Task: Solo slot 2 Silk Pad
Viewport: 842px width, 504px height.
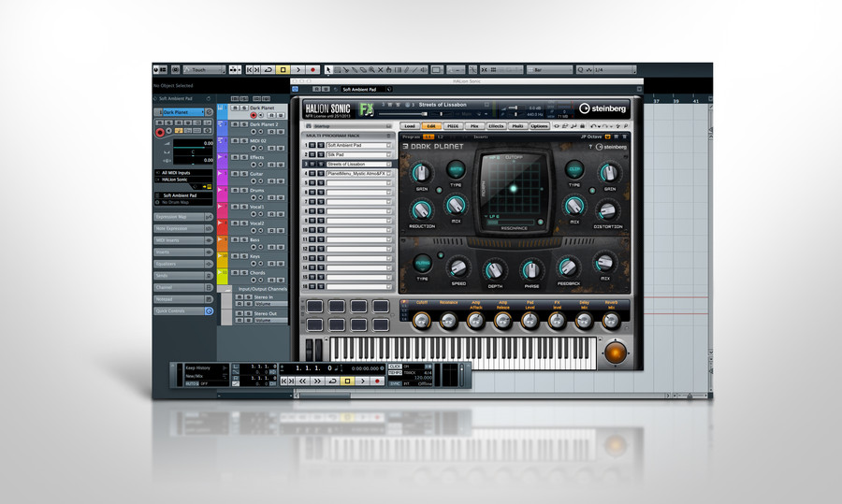Action: [321, 154]
